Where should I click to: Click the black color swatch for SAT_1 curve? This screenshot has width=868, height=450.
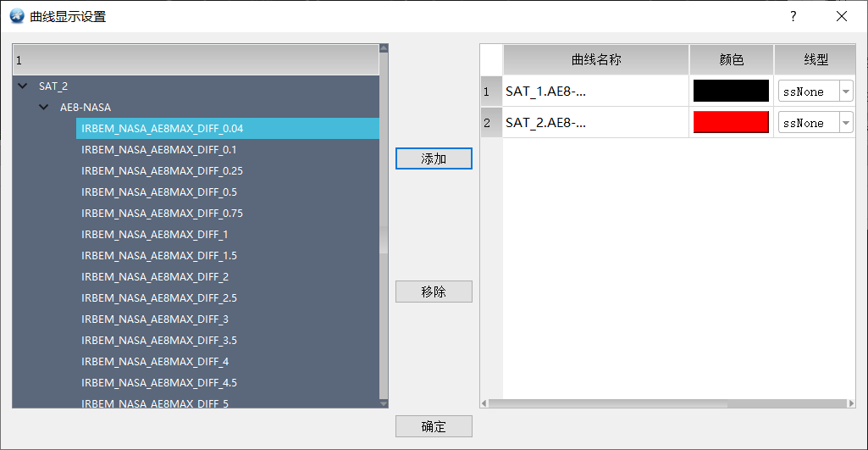[732, 91]
